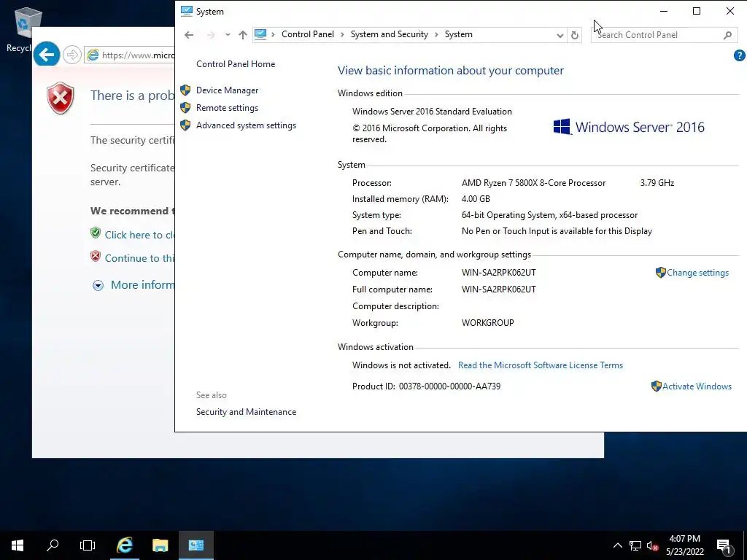Click the network tray icon
Image resolution: width=747 pixels, height=560 pixels.
tap(635, 545)
